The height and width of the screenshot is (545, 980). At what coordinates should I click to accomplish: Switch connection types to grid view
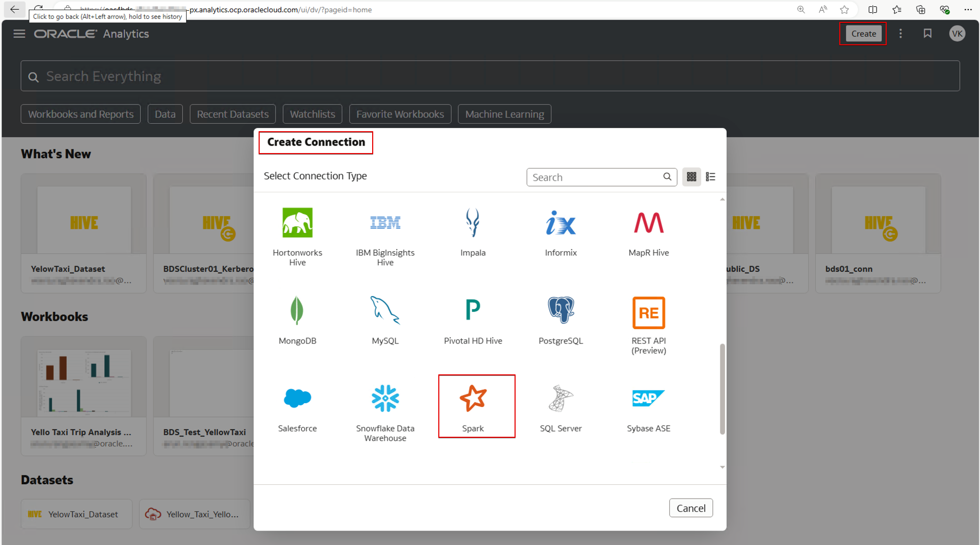692,177
